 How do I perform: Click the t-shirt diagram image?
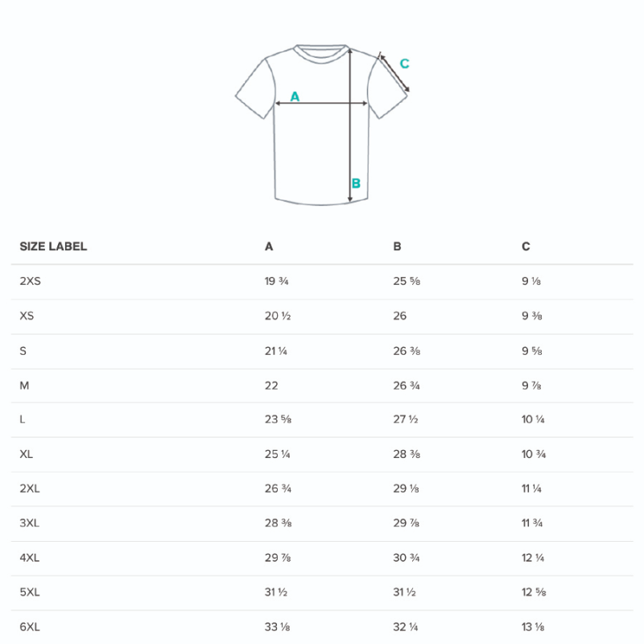(x=323, y=125)
